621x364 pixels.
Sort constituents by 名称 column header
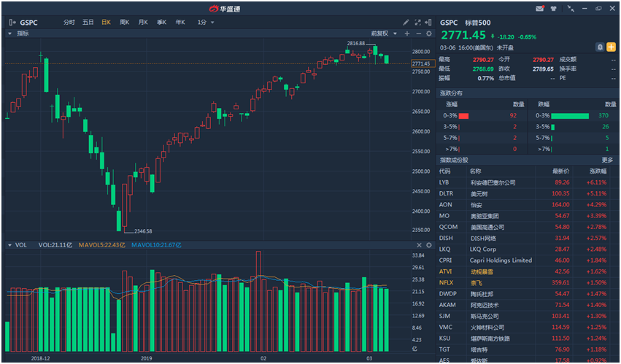pos(475,171)
